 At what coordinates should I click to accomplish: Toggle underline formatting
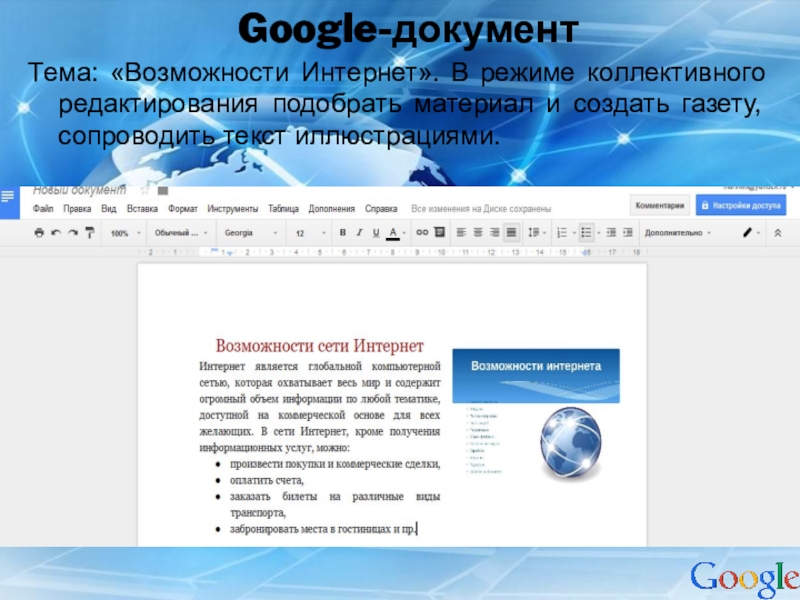(375, 232)
